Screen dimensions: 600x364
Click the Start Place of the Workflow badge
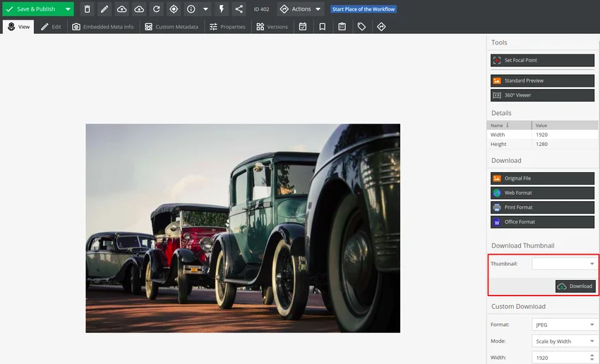tap(364, 9)
